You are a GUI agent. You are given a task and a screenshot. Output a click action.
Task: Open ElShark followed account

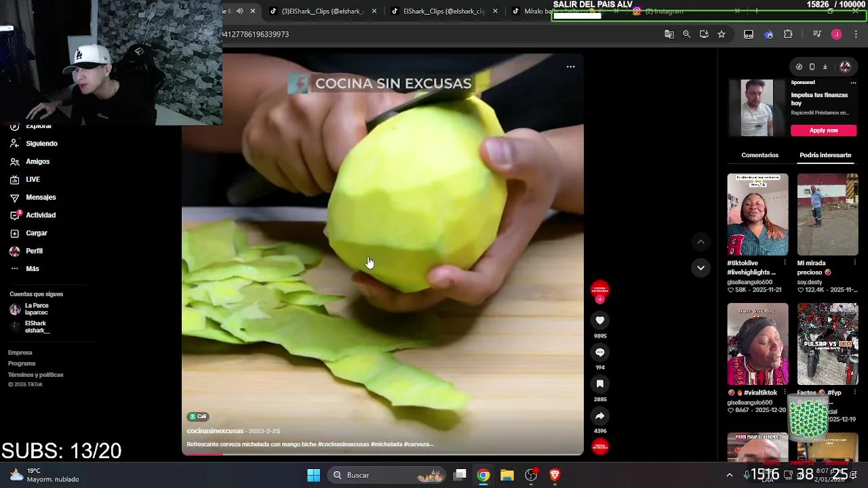coord(30,327)
